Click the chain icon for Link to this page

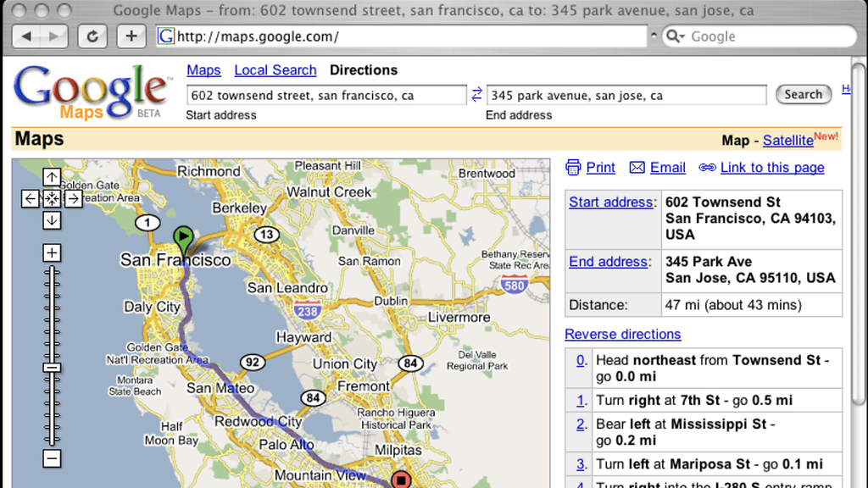click(707, 168)
